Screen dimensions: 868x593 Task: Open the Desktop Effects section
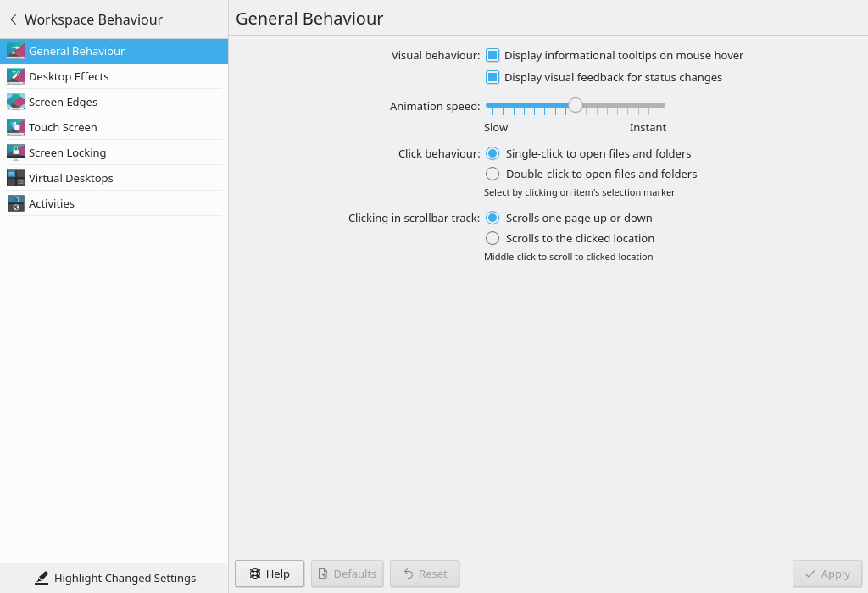coord(114,76)
